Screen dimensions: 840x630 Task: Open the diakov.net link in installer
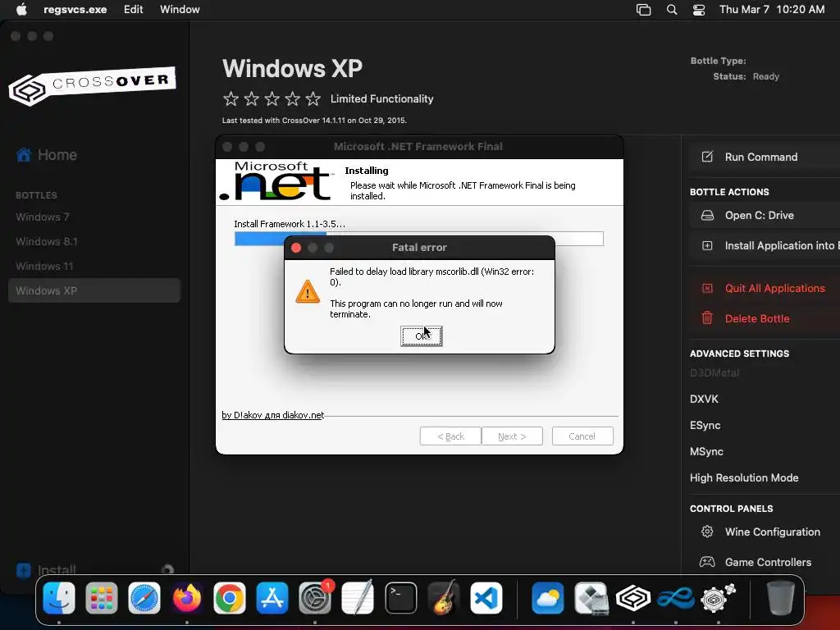pyautogui.click(x=272, y=415)
